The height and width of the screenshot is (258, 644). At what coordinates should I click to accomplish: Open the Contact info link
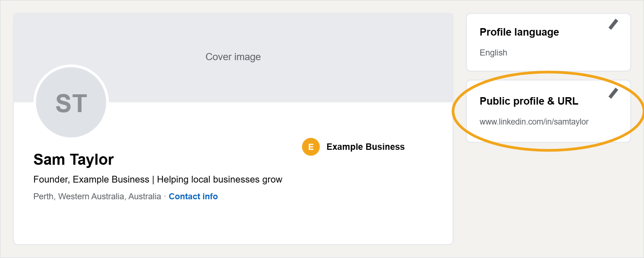[x=193, y=196]
